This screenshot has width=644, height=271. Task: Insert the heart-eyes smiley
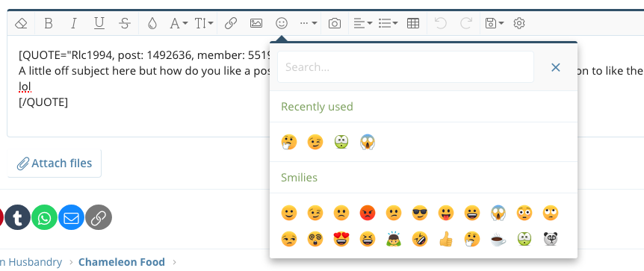[341, 239]
